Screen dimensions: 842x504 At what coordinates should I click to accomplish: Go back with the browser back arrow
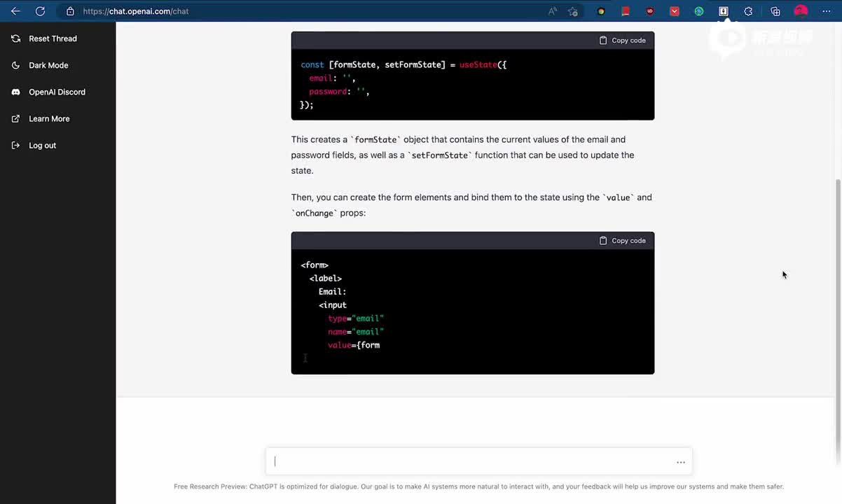tap(15, 11)
